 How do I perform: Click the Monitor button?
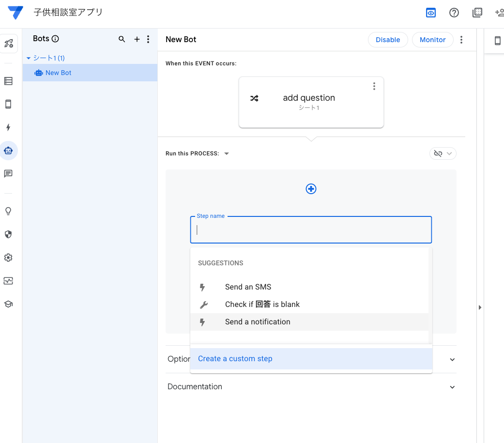[x=432, y=40]
